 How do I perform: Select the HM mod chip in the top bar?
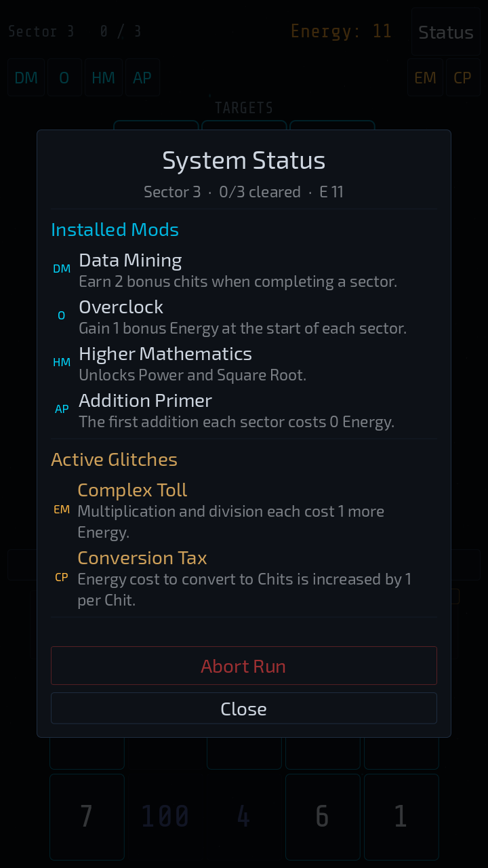(x=103, y=78)
